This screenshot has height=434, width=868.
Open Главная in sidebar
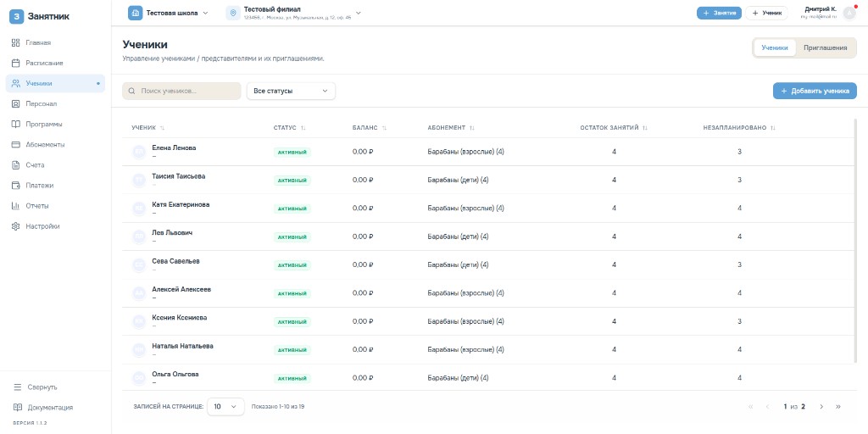(55, 42)
